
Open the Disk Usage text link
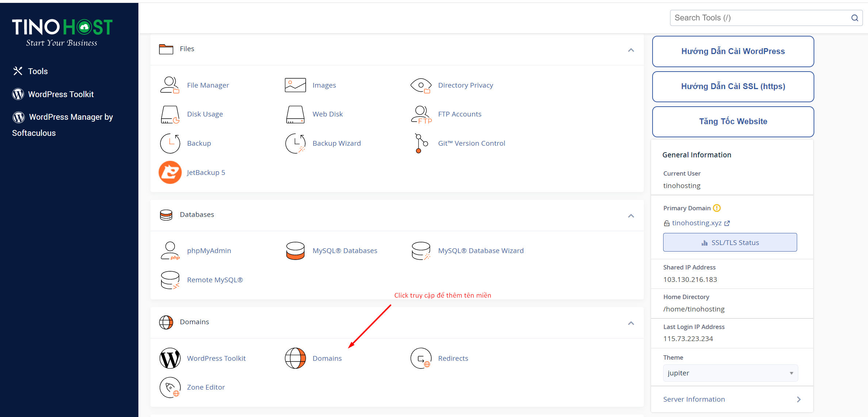click(205, 114)
